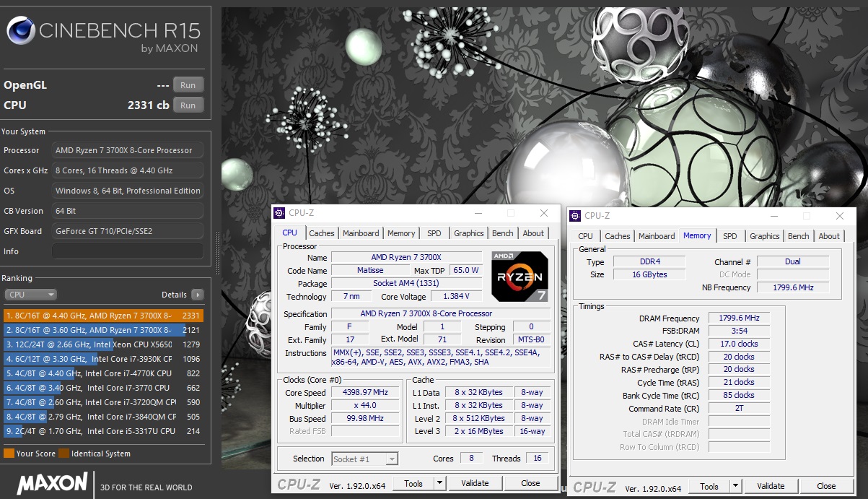Click the Memory CPU-Z window title icon
868x499 pixels.
coord(575,216)
